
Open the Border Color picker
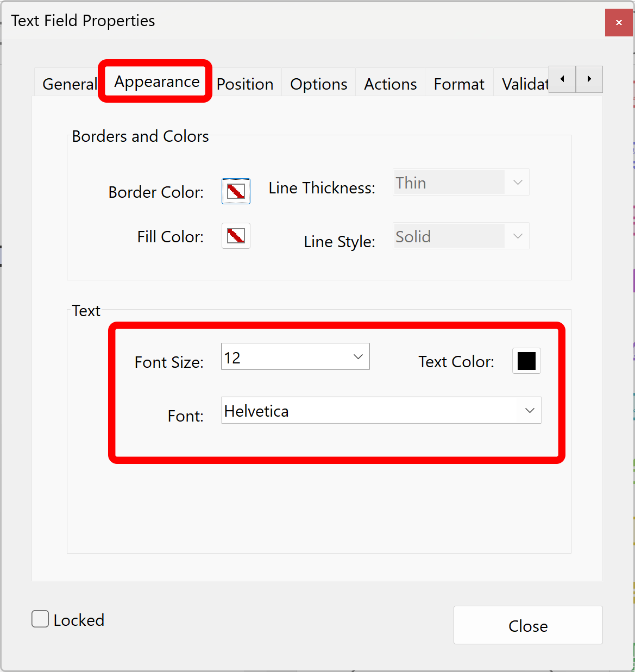click(235, 191)
